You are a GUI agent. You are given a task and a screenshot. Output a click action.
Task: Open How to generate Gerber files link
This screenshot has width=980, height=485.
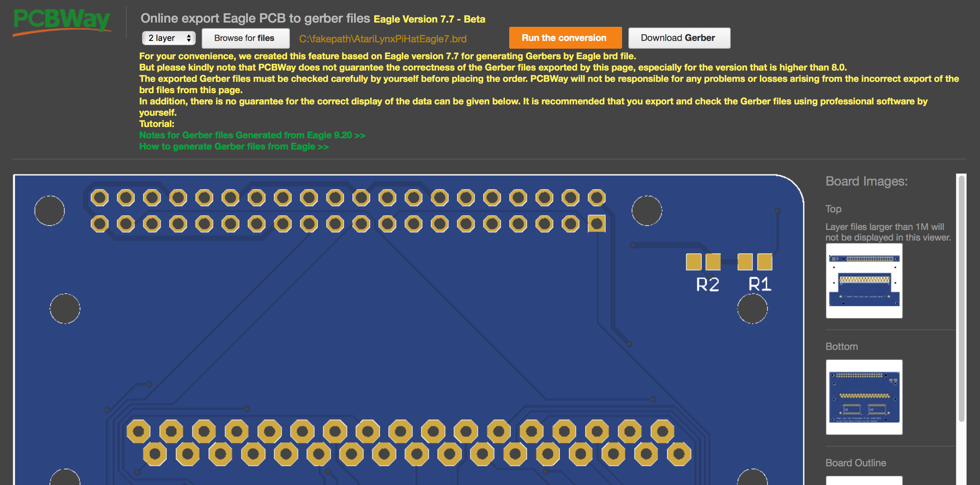233,146
